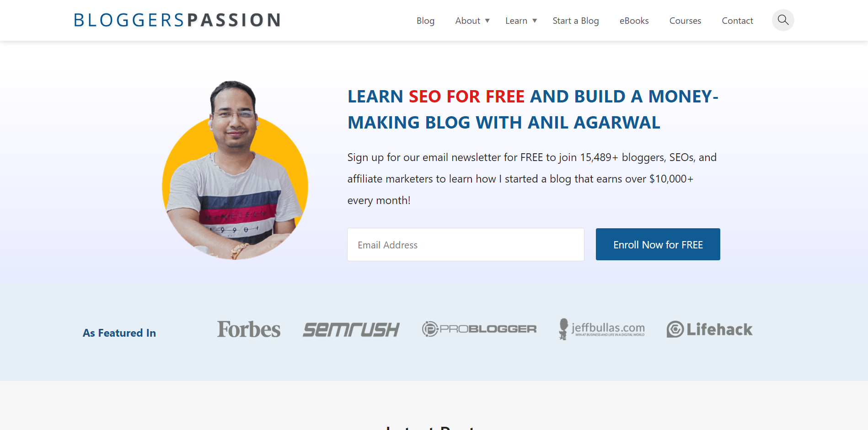Go to the Contact page
This screenshot has height=430, width=868.
(x=737, y=21)
